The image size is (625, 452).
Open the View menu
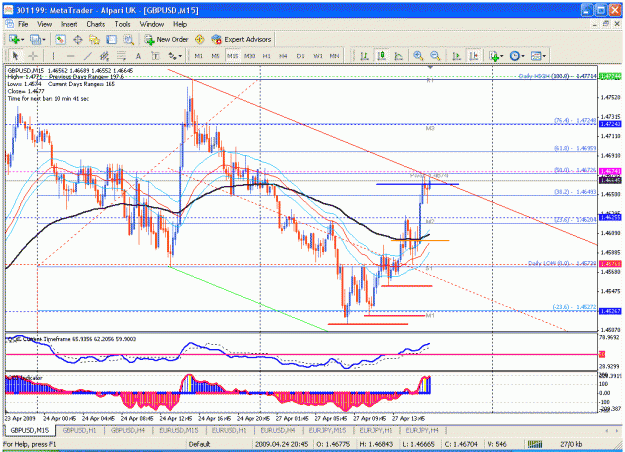pos(45,24)
